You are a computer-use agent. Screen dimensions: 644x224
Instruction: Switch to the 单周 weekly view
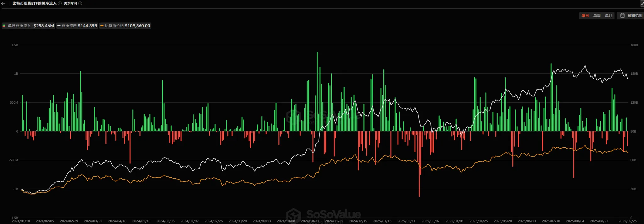pos(597,16)
